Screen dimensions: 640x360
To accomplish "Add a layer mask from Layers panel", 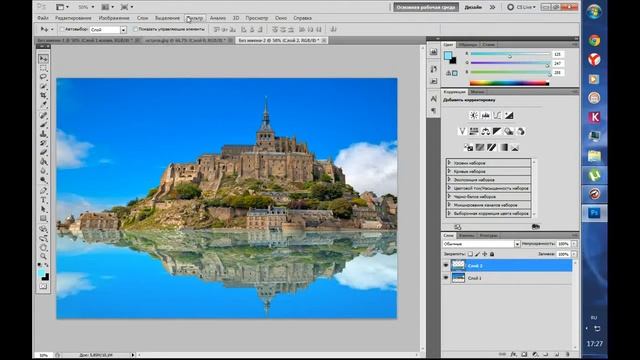I will (524, 354).
